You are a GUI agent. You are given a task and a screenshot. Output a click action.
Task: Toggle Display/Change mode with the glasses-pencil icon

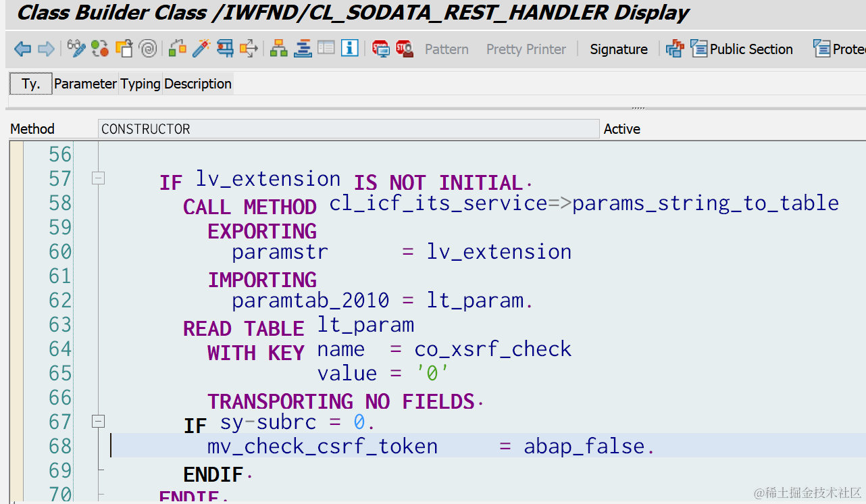click(76, 48)
